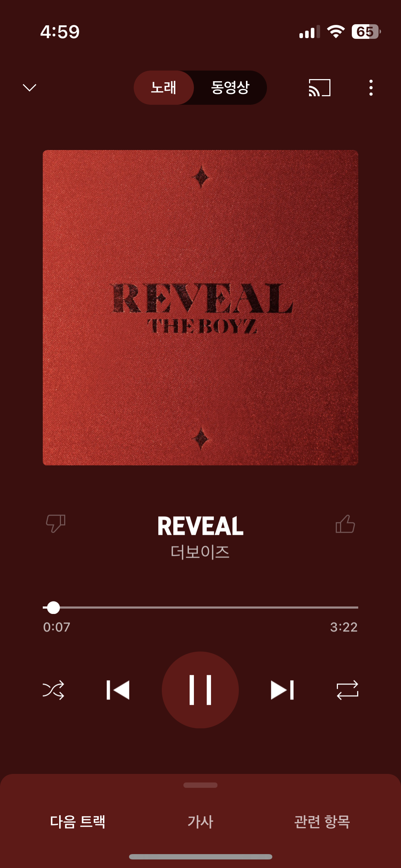Skip to the next track

click(282, 690)
